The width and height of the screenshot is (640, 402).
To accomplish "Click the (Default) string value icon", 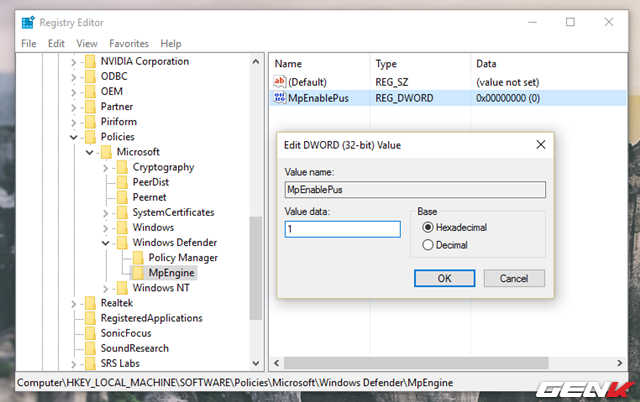I will (x=280, y=82).
